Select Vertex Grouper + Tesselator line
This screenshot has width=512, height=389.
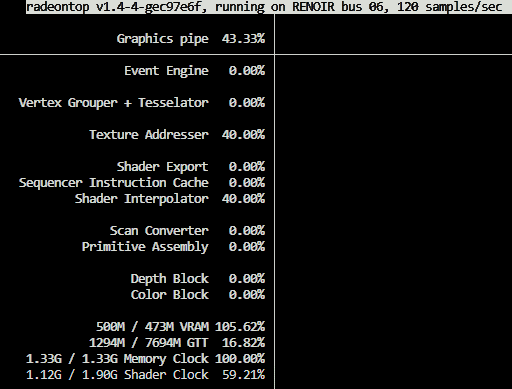142,103
